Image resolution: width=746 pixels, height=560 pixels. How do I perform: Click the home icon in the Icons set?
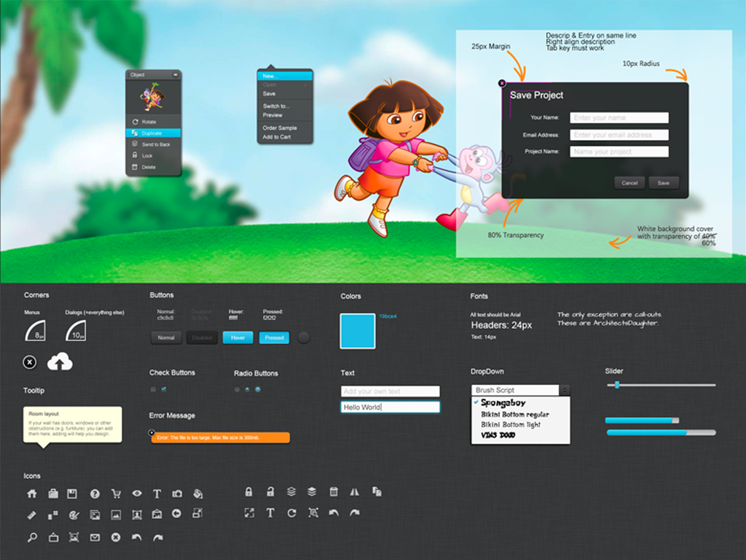point(32,493)
